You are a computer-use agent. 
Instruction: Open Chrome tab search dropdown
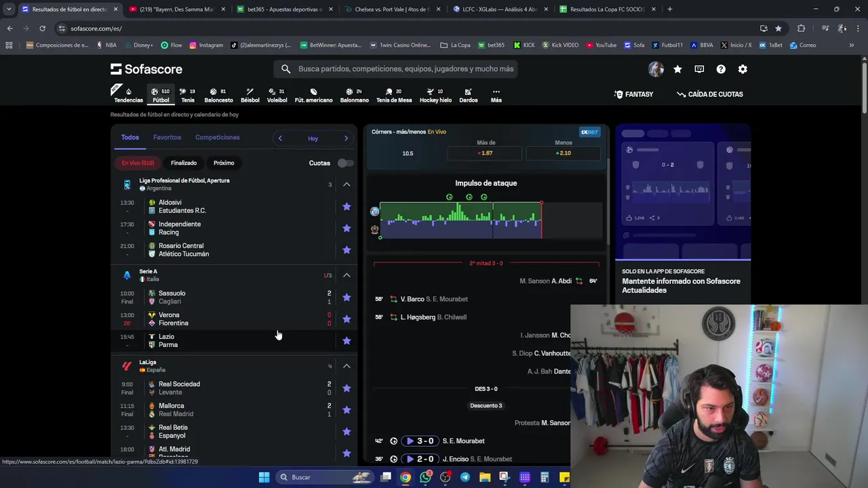click(9, 9)
